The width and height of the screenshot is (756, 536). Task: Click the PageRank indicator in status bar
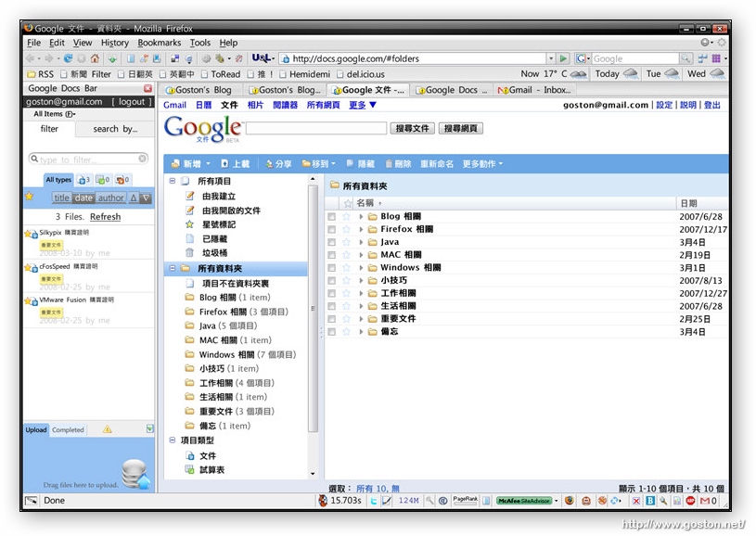click(x=466, y=501)
